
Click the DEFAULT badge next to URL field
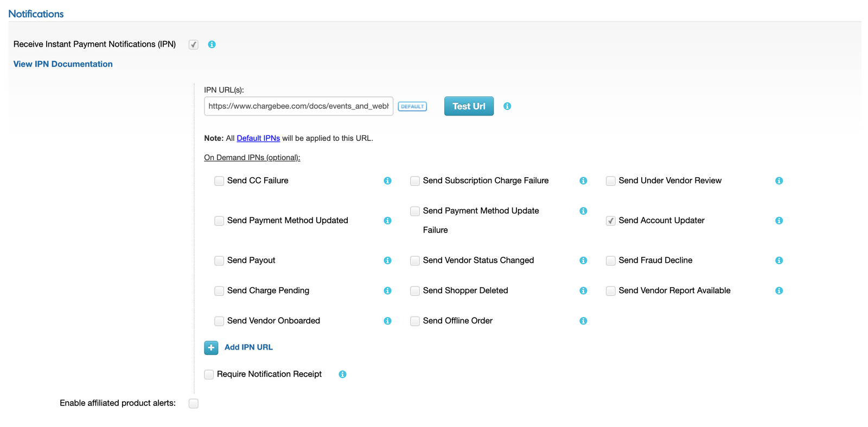pyautogui.click(x=412, y=107)
